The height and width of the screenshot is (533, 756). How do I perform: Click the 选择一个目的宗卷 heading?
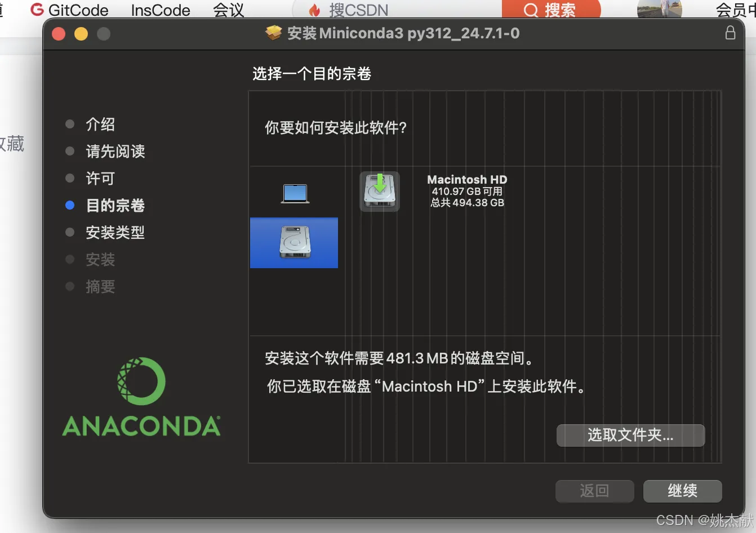[312, 74]
